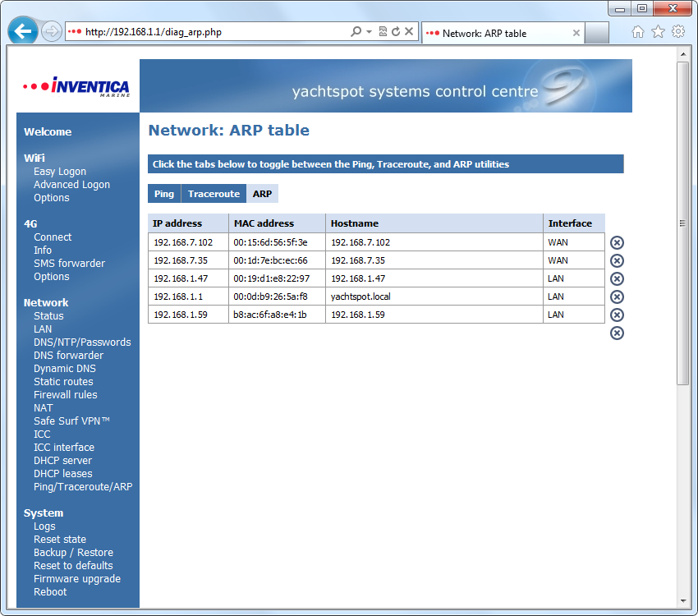
Task: Open the LAN settings link
Action: click(x=43, y=329)
